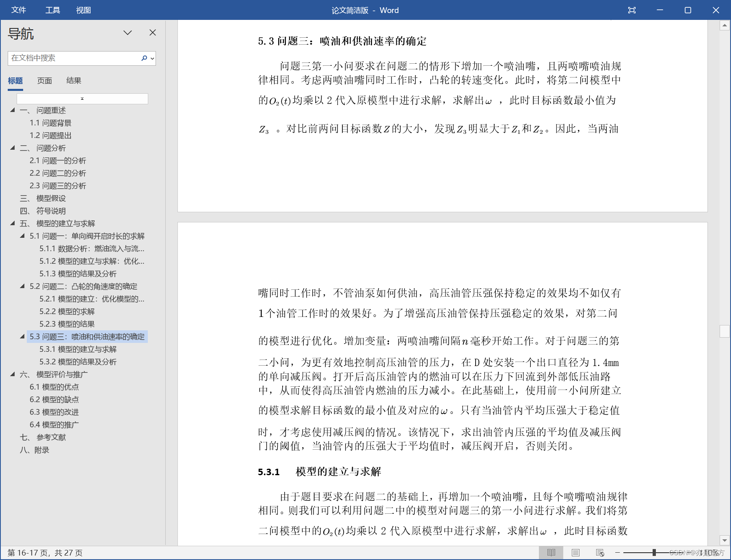Open the 文件 menu
Viewport: 731px width, 560px height.
click(x=19, y=10)
